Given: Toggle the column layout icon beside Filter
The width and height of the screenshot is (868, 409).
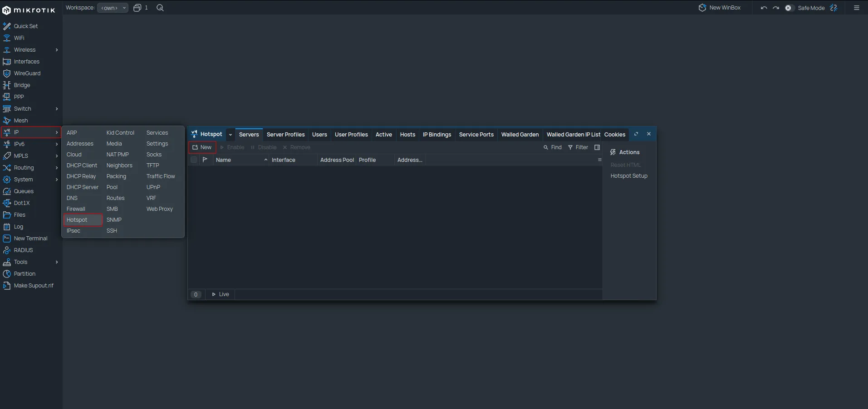Looking at the screenshot, I should coord(597,147).
